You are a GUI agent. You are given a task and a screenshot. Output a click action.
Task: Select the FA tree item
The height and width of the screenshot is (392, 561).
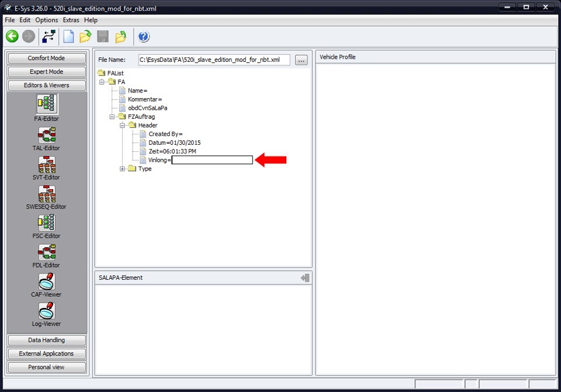[122, 82]
